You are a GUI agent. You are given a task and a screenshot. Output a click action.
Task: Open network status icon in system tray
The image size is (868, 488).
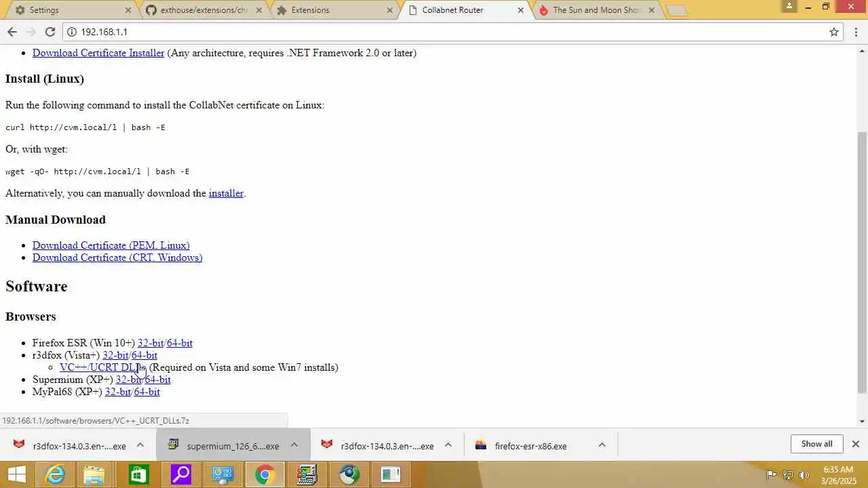(x=787, y=474)
